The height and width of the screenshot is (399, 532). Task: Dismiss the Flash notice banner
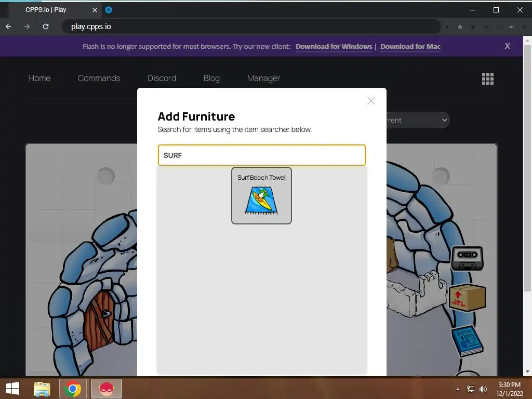click(507, 46)
